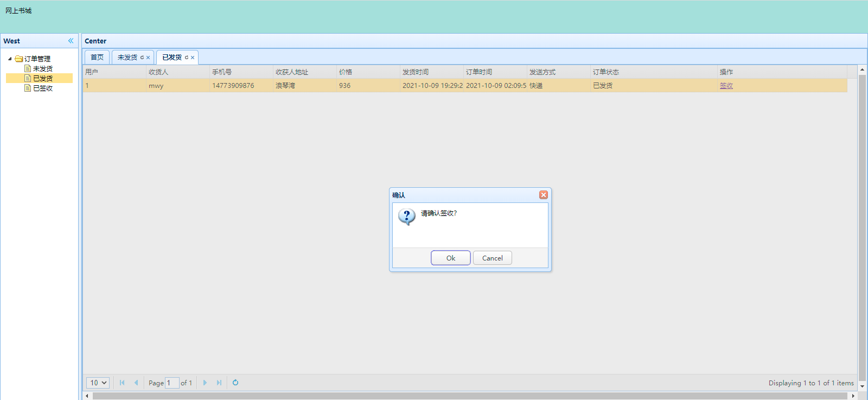The width and height of the screenshot is (868, 400).
Task: Go to previous page in pager
Action: [x=136, y=383]
